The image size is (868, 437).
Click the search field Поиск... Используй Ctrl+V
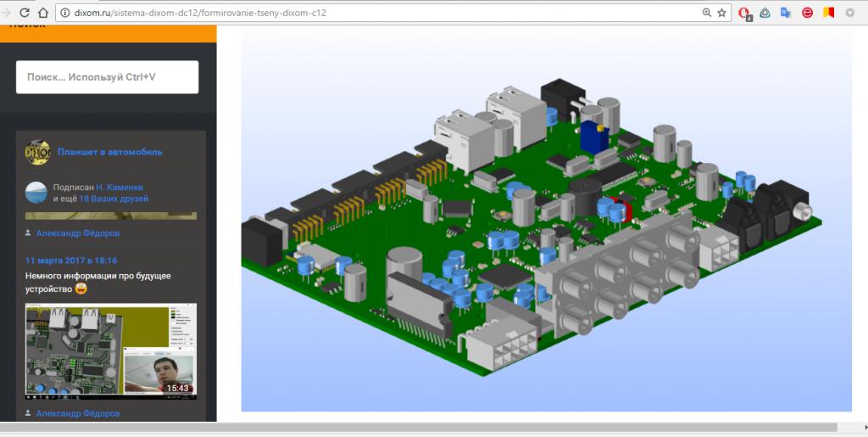(107, 77)
